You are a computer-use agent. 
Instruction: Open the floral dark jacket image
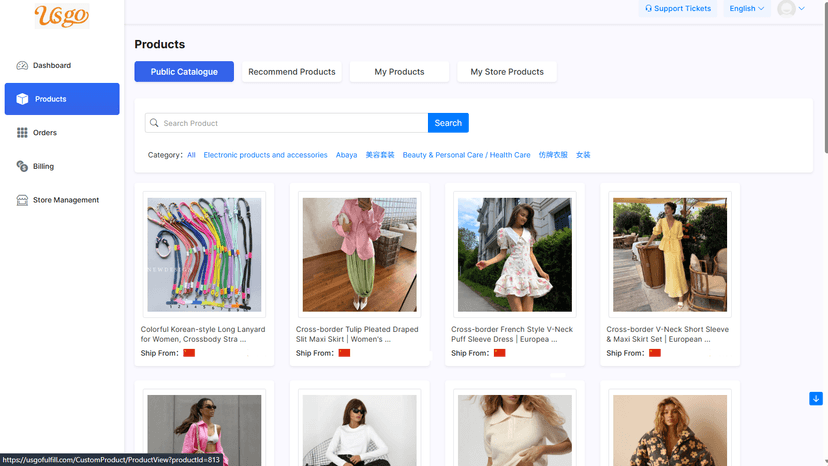click(670, 430)
